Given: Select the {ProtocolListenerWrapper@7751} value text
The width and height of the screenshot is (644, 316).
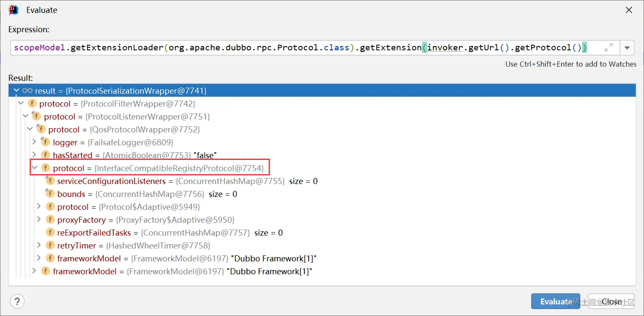Looking at the screenshot, I should pyautogui.click(x=148, y=117).
